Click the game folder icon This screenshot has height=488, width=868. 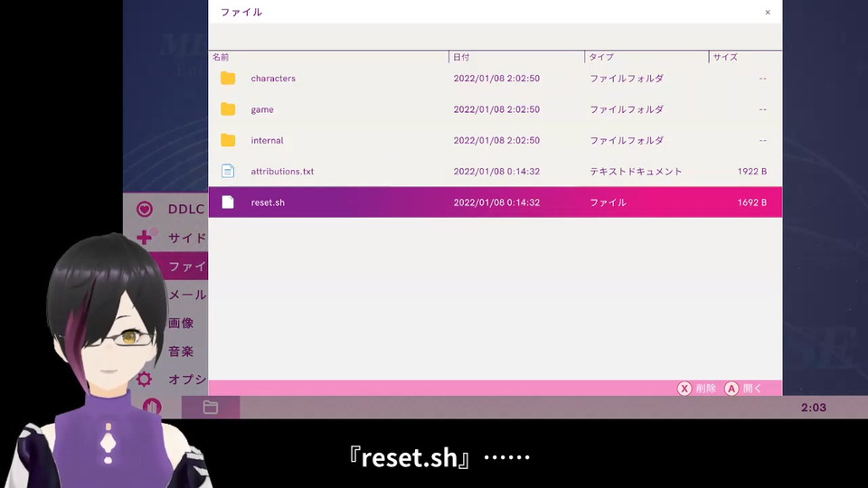click(x=228, y=109)
